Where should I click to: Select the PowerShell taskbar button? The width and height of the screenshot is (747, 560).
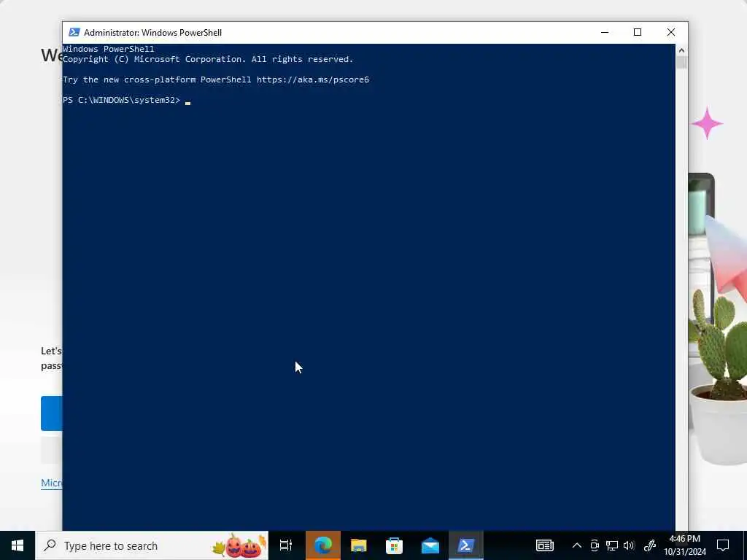(x=466, y=545)
